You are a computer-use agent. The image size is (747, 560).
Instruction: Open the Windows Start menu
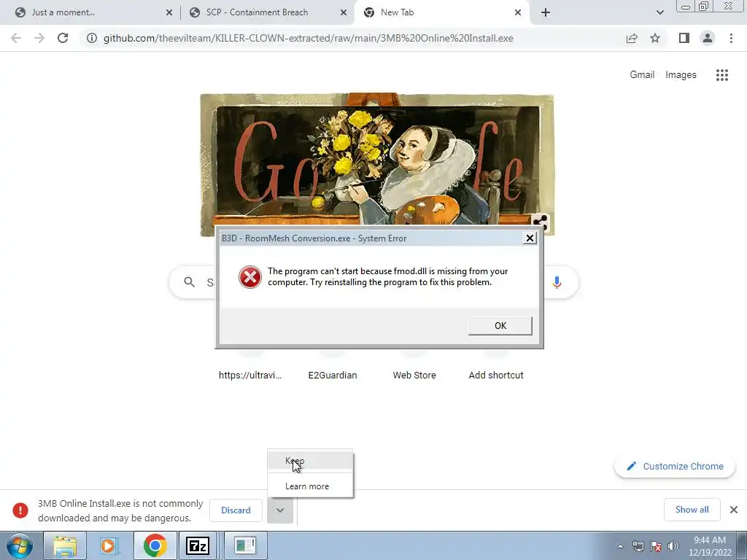click(20, 545)
